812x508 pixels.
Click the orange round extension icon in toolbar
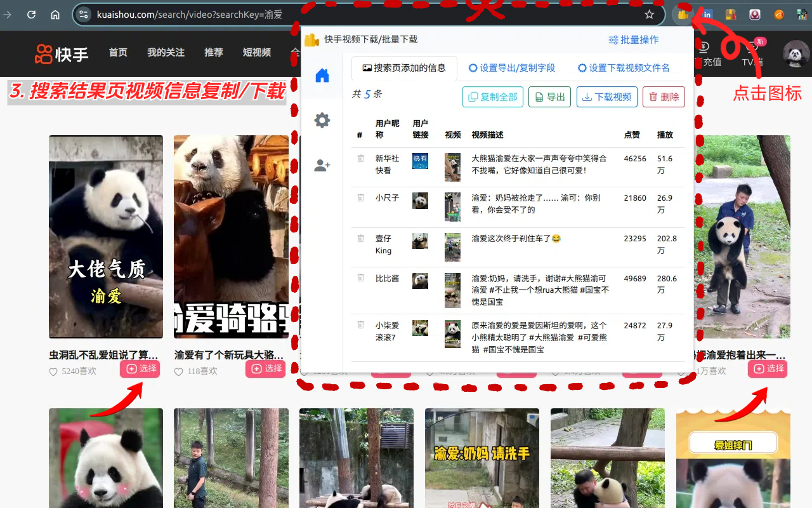pos(779,14)
